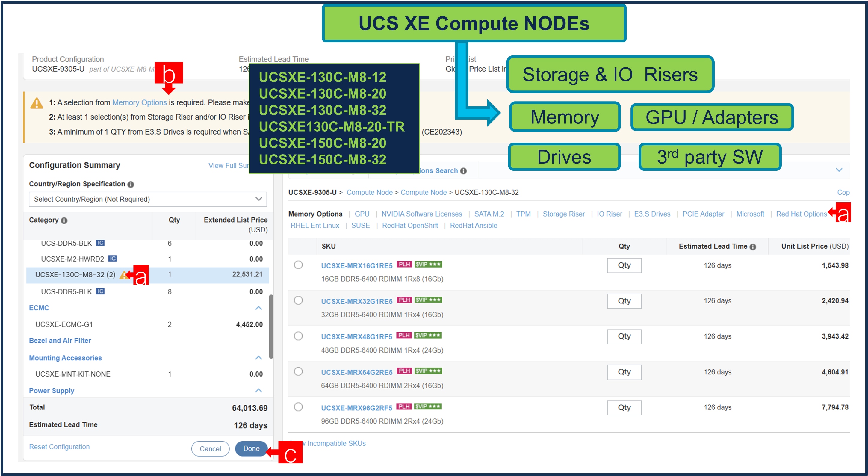Select radio button for UCSXE-MRX32G1RE5
The height and width of the screenshot is (476, 868).
click(x=298, y=300)
